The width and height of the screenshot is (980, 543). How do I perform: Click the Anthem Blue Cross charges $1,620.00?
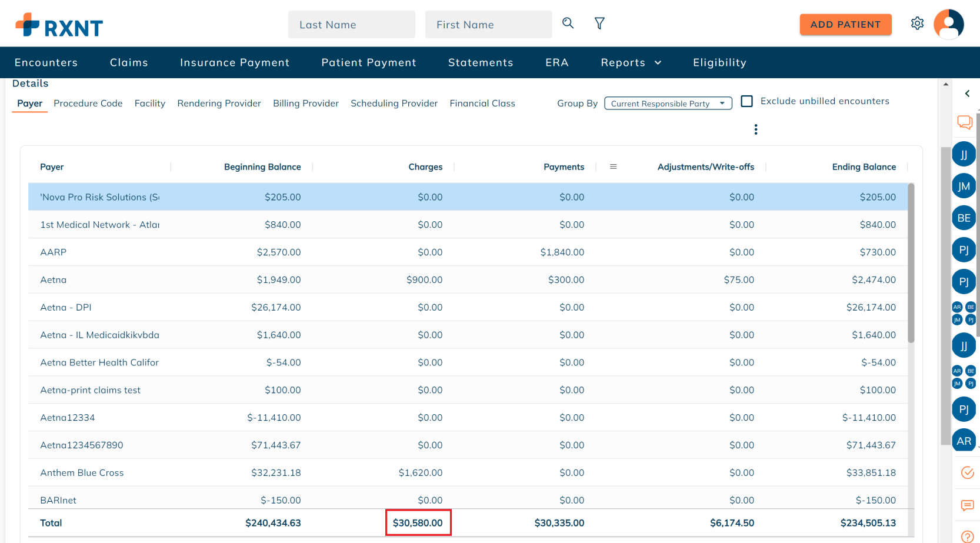pos(421,473)
